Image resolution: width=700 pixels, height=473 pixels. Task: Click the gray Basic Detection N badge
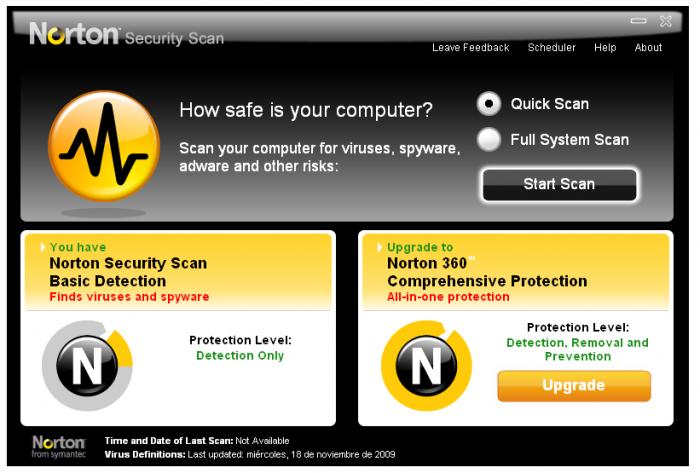point(87,366)
